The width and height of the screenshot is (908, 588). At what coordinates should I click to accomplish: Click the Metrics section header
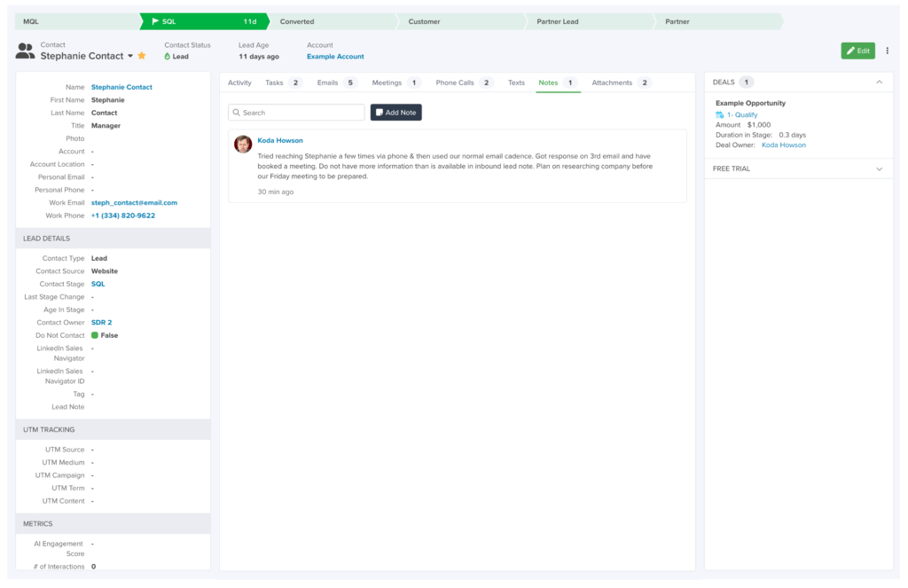click(x=113, y=523)
